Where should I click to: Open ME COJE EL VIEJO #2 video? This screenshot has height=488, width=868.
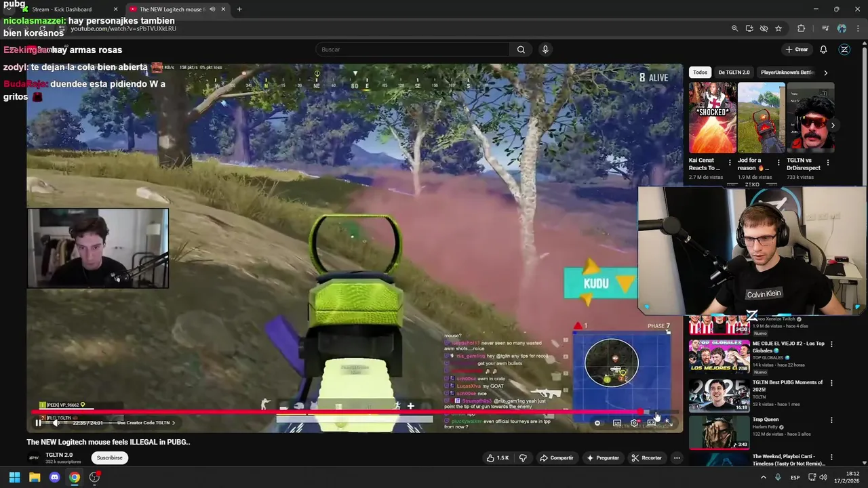tap(719, 357)
